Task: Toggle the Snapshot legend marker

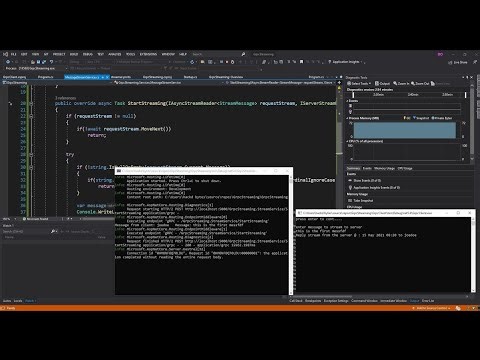Action: (421, 118)
